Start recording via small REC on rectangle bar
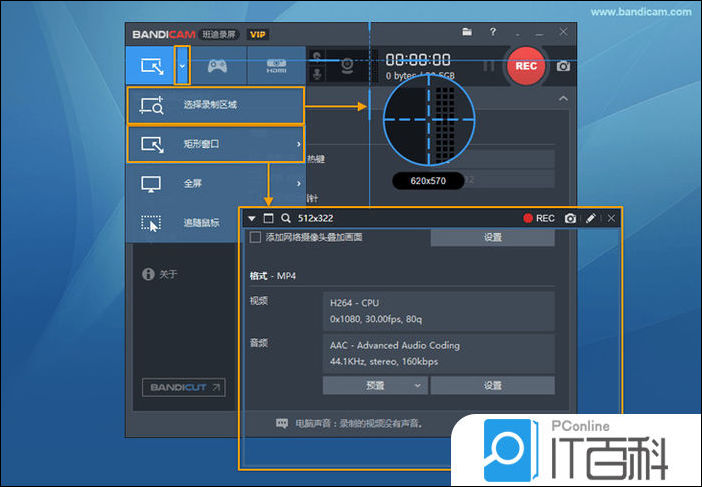702x487 pixels. (x=539, y=218)
